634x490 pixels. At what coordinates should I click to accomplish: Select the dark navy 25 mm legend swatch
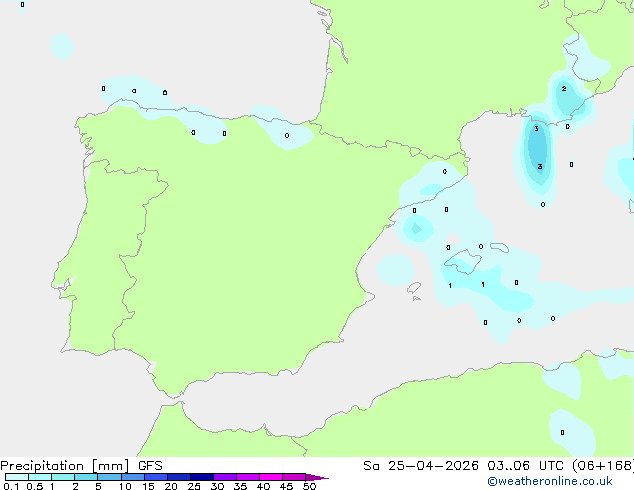201,478
